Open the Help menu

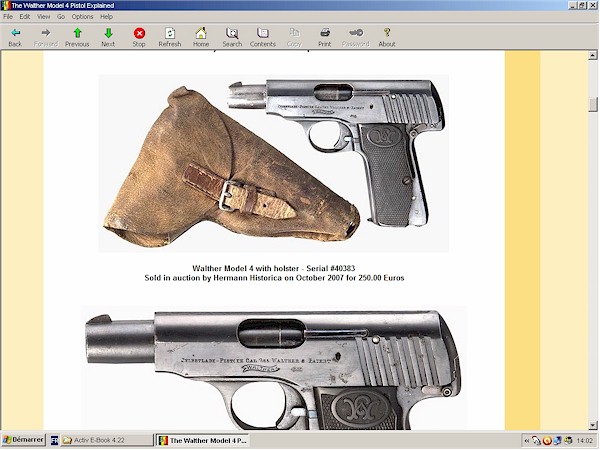click(x=106, y=16)
